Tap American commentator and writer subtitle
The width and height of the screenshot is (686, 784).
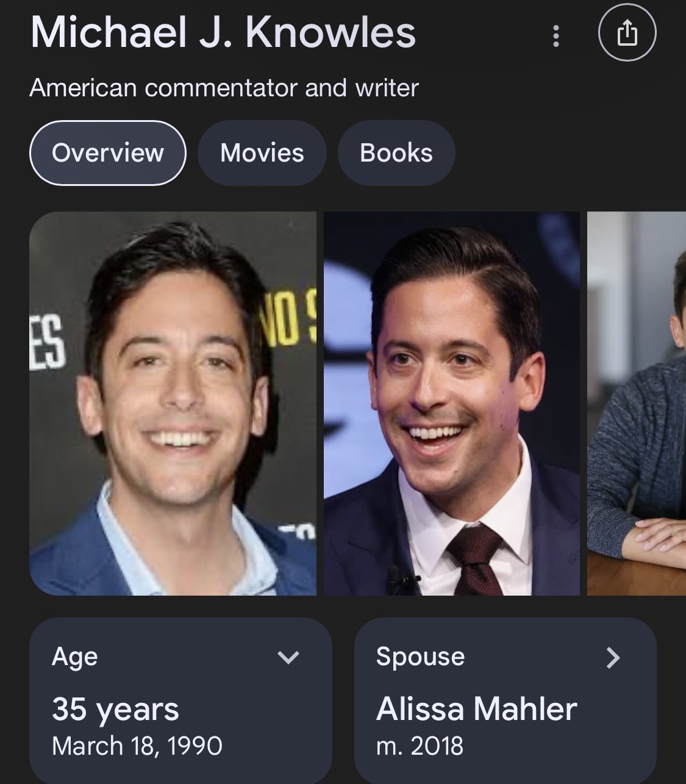coord(224,88)
